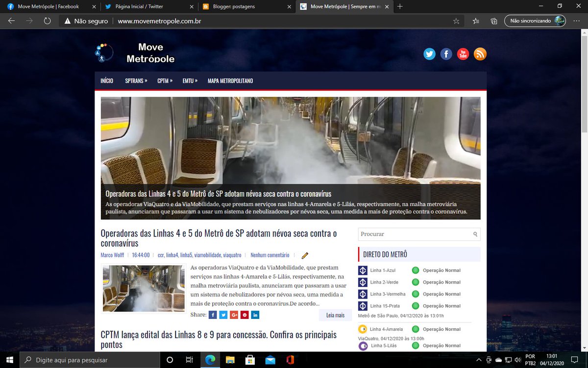Open Windows Task View

pos(190,360)
